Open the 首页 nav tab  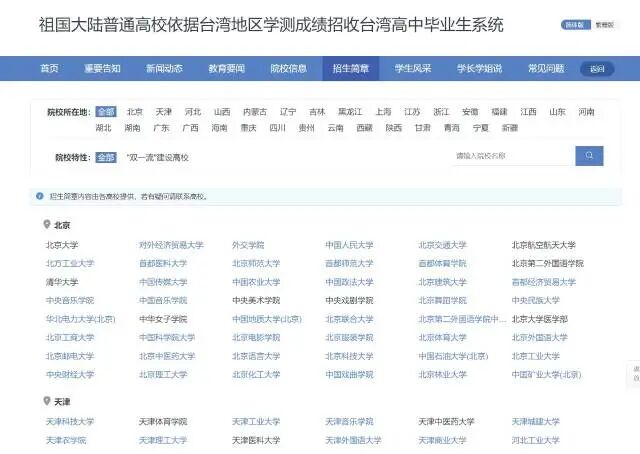[49, 68]
